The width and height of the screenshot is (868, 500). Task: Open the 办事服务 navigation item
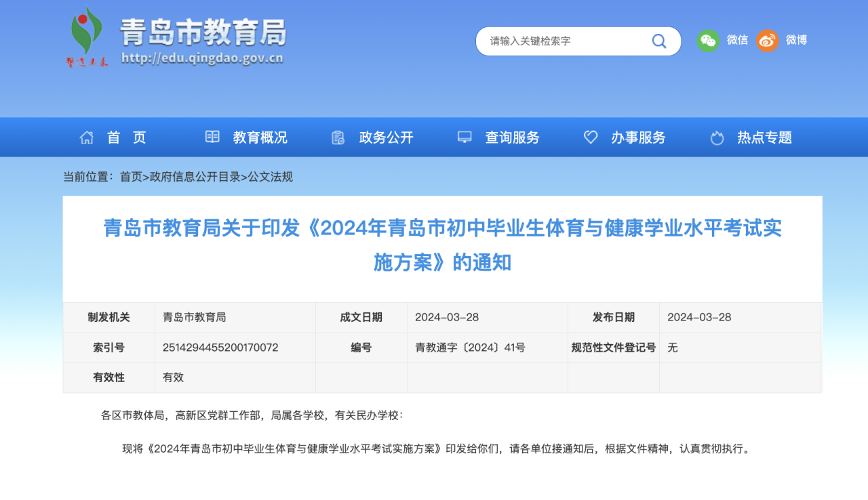[639, 138]
